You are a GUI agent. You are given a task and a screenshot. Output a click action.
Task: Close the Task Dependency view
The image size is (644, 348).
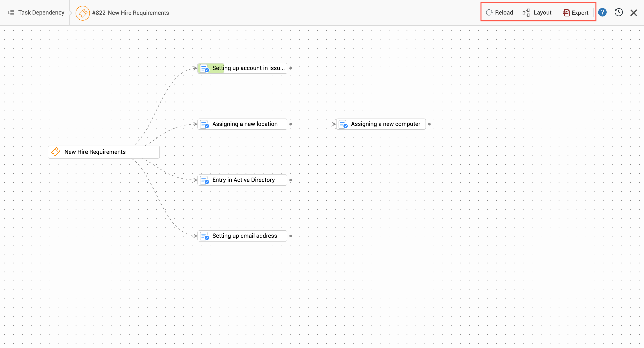coord(634,13)
